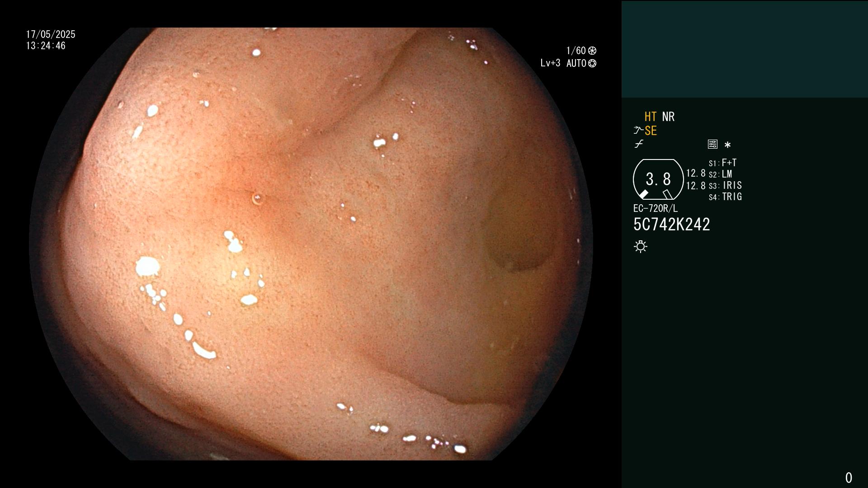This screenshot has height=488, width=868.
Task: Click the S3: IRIS switch assignment
Action: click(725, 185)
